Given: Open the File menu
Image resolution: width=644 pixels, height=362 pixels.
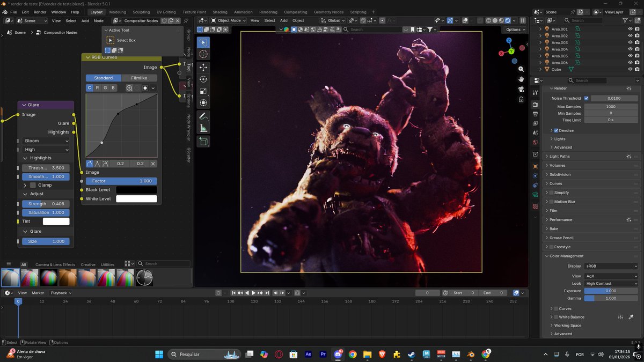Looking at the screenshot, I should tap(13, 12).
